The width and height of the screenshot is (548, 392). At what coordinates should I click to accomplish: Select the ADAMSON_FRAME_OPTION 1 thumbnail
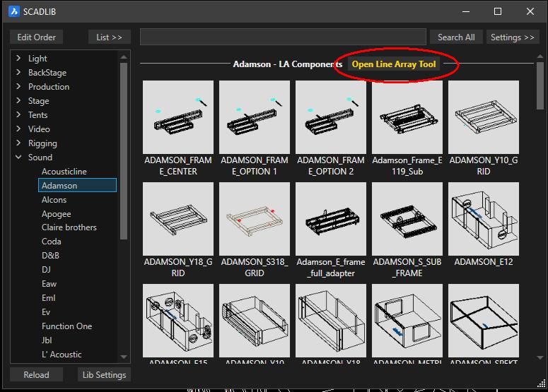click(x=254, y=116)
